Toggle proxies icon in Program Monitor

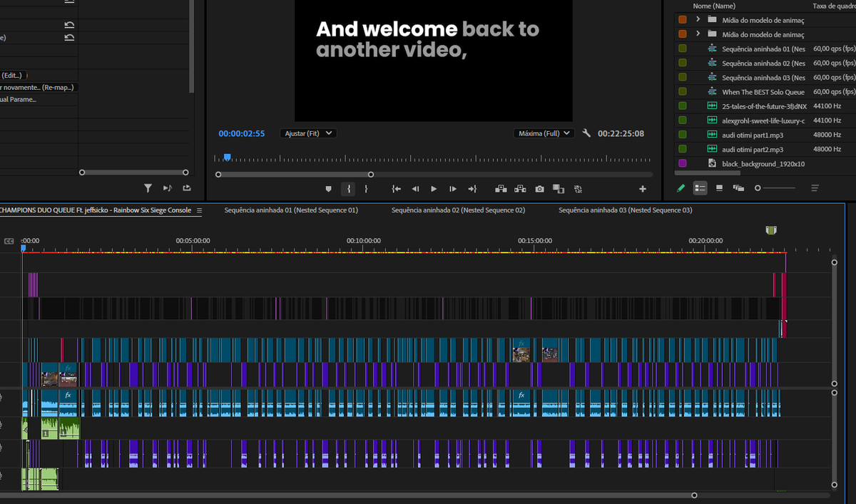(578, 189)
